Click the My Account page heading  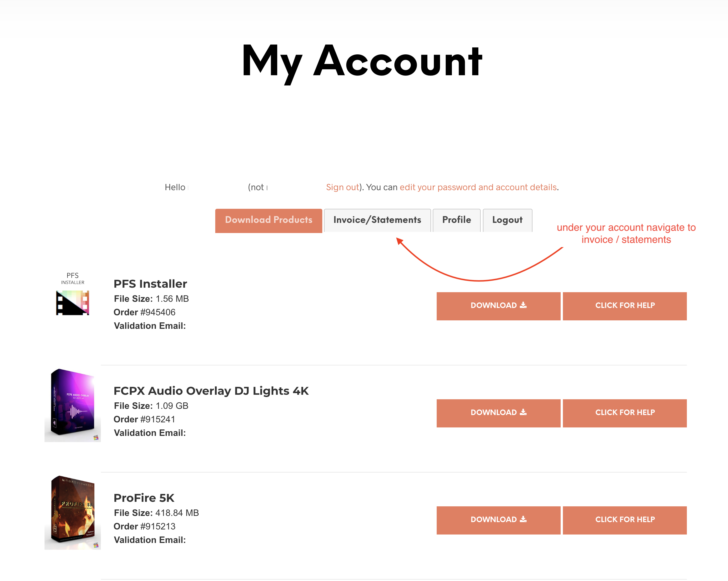click(x=362, y=63)
